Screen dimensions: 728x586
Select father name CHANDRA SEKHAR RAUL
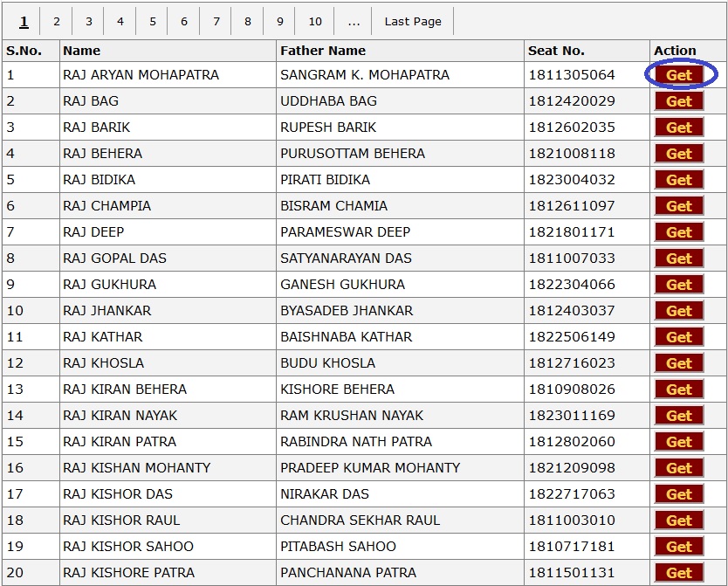click(x=360, y=520)
